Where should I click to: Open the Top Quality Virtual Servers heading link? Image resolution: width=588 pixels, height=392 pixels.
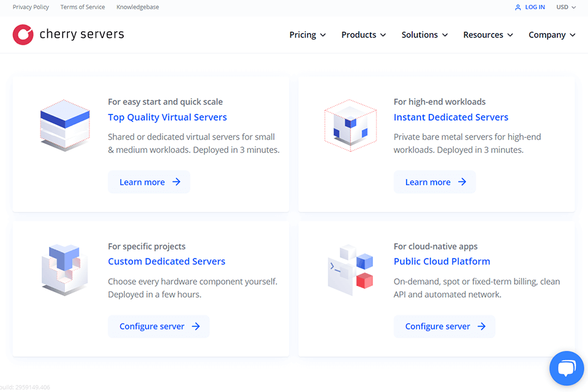(167, 117)
